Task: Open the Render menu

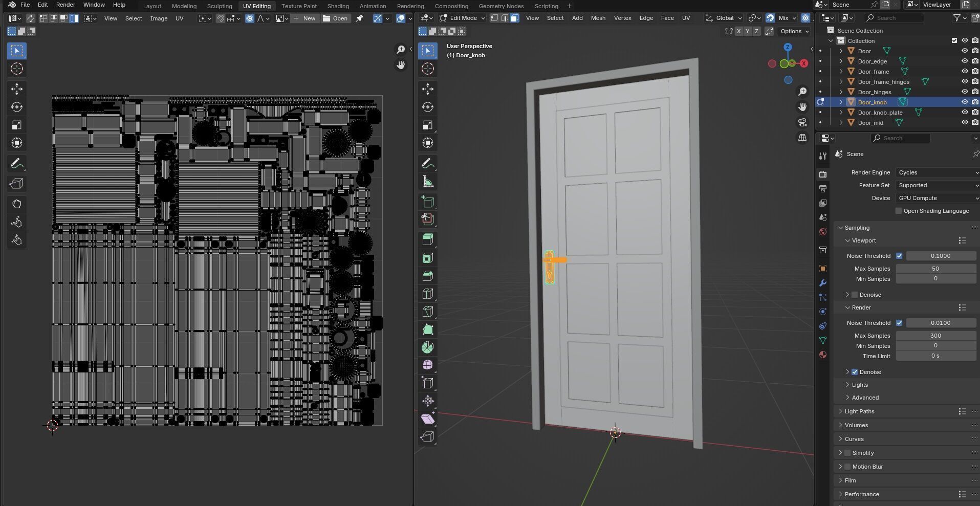Action: (x=66, y=5)
